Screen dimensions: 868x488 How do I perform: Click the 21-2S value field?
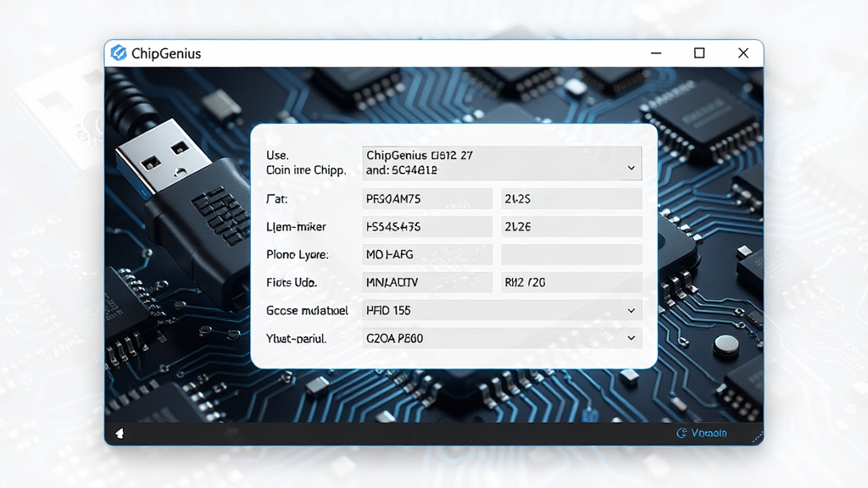click(571, 198)
